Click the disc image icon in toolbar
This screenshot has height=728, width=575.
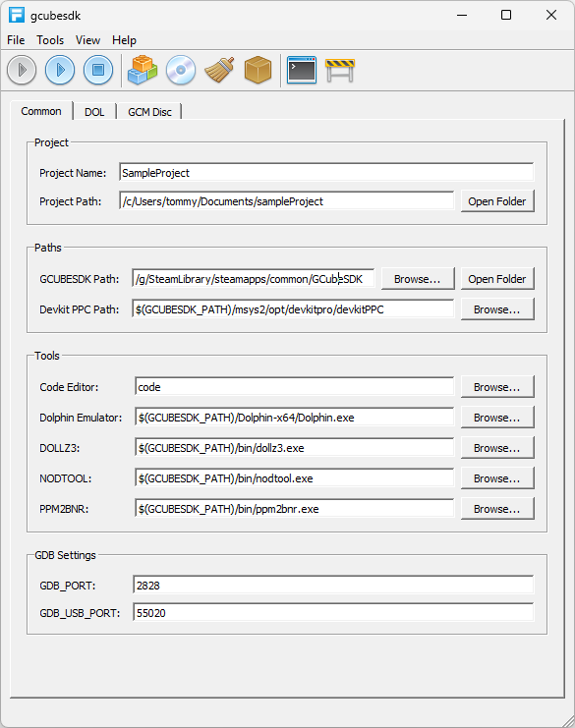point(181,70)
